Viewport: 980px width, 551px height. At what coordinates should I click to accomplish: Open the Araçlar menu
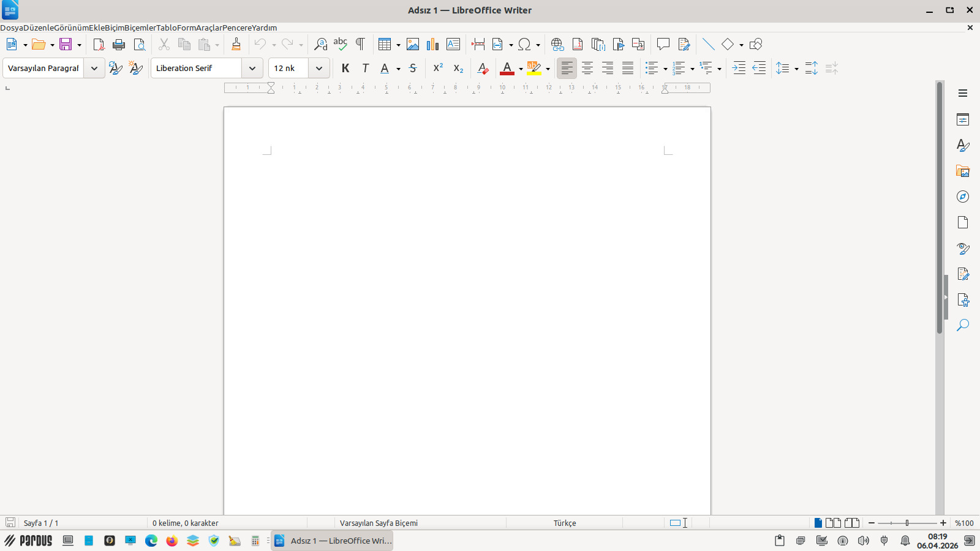pos(209,28)
